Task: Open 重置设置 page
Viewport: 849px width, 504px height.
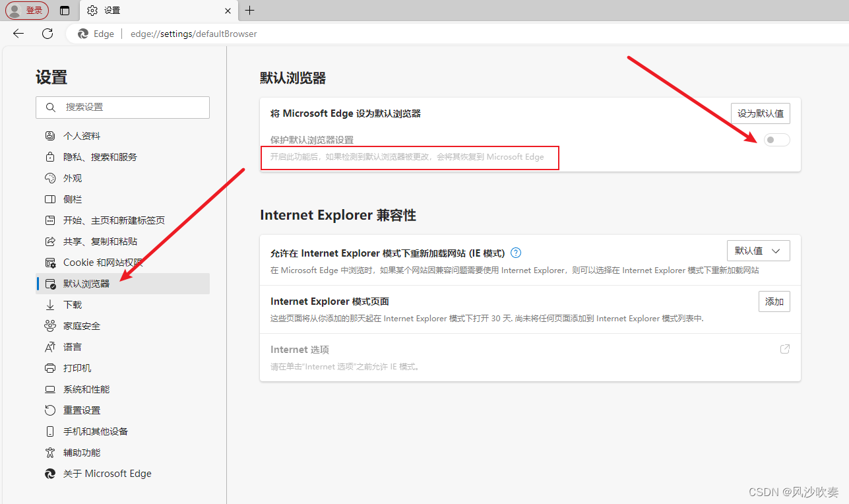Action: pyautogui.click(x=123, y=410)
